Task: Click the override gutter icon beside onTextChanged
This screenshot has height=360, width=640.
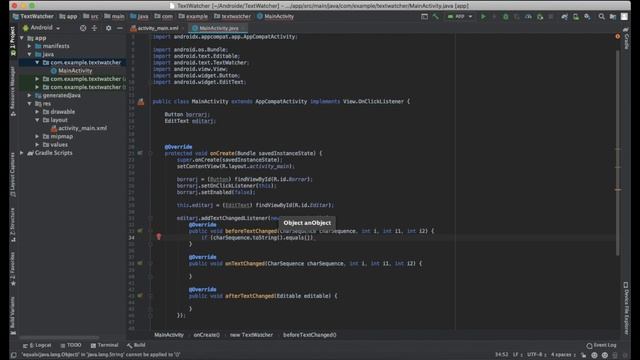Action: coord(140,263)
